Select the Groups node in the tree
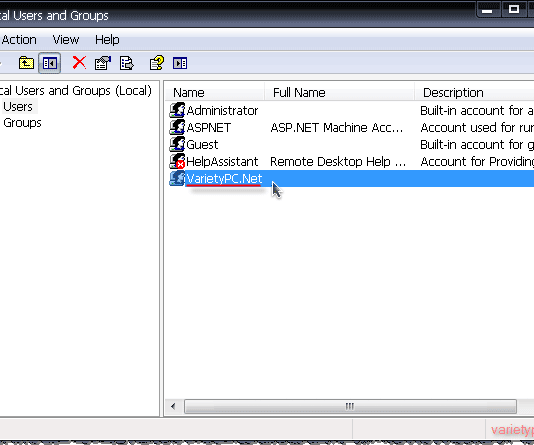Image resolution: width=534 pixels, height=445 pixels. (x=22, y=123)
